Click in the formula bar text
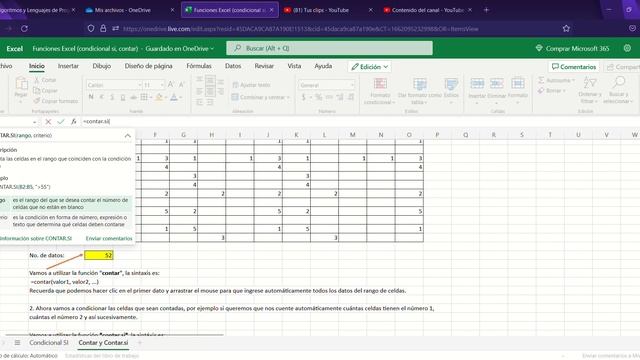Image resolution: width=640 pixels, height=360 pixels. click(x=96, y=122)
